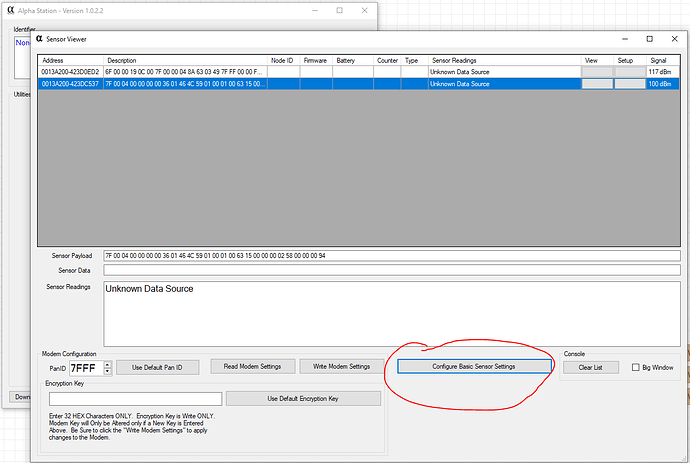Minimize the Sensor Viewer window
This screenshot has width=690, height=463.
(624, 39)
